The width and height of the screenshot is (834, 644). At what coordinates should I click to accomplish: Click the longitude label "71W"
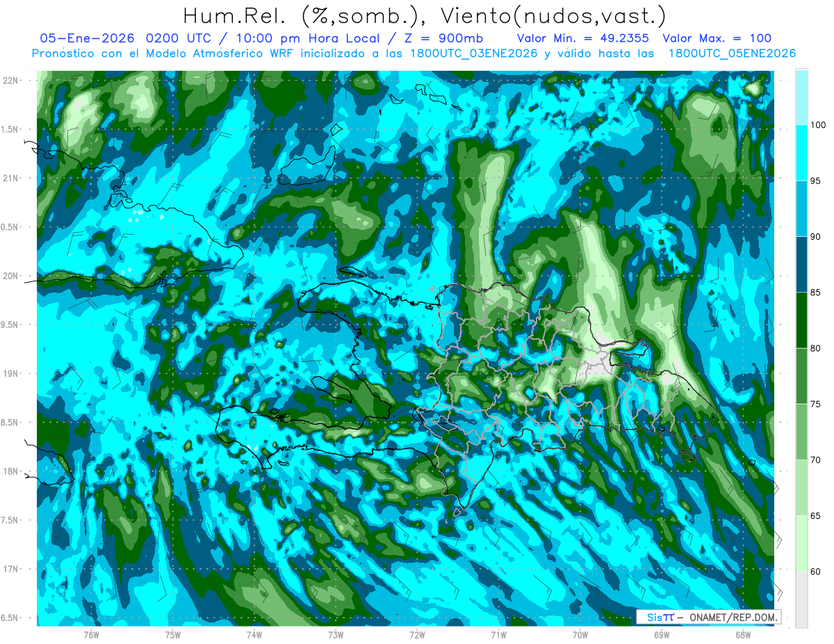[x=498, y=635]
